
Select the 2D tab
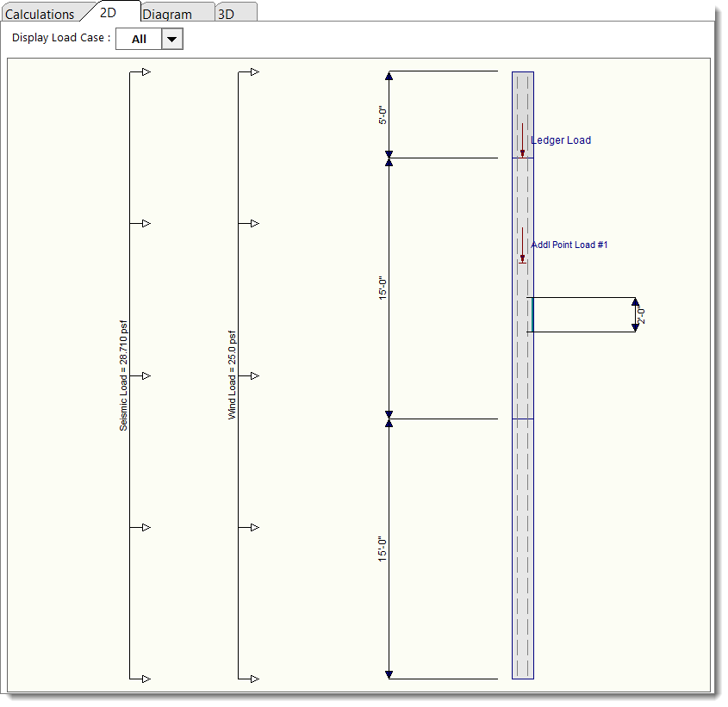109,13
